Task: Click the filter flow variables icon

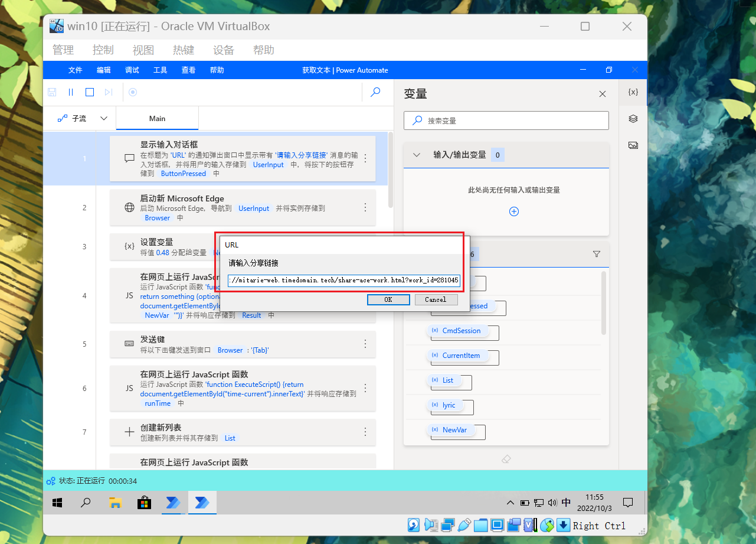Action: [x=597, y=254]
